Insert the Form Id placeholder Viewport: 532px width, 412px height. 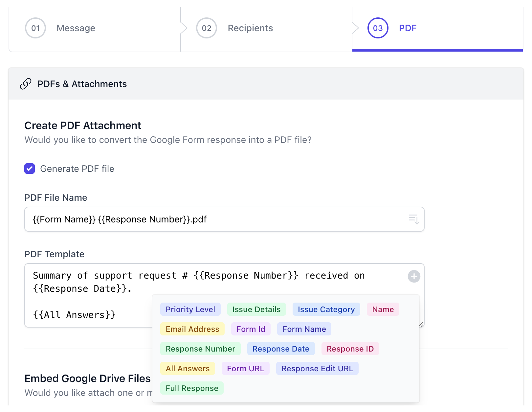(x=251, y=329)
